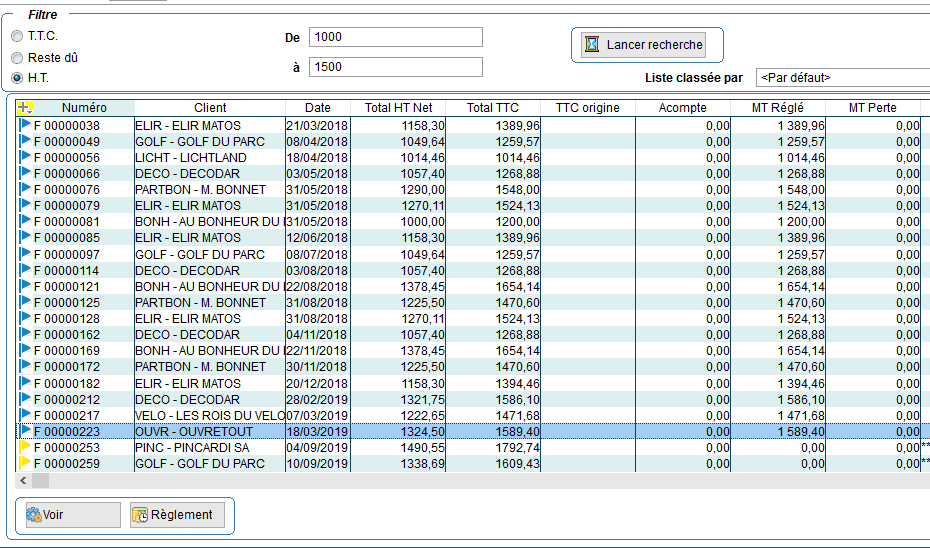The image size is (930, 548).
Task: Sort by the Client column header
Action: pyautogui.click(x=210, y=108)
